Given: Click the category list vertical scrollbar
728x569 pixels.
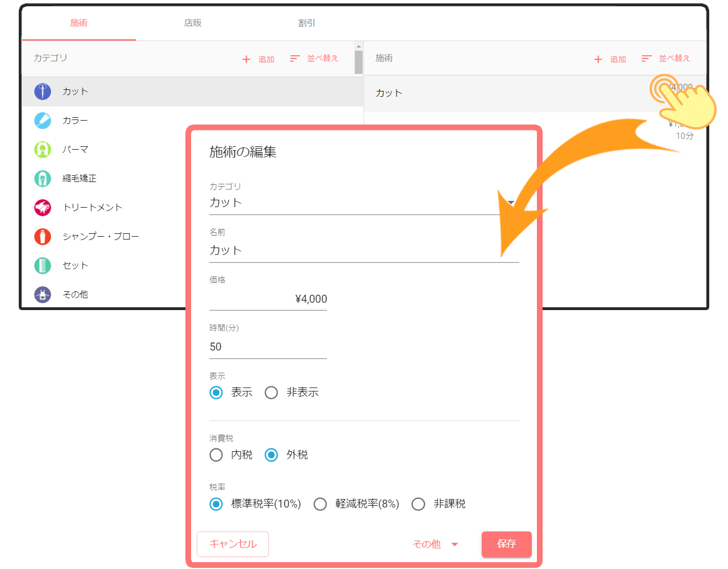Looking at the screenshot, I should [x=358, y=61].
